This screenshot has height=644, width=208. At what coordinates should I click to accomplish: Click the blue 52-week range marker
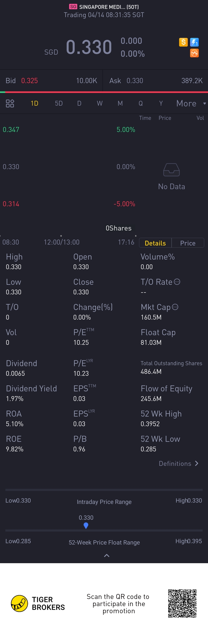[86, 525]
